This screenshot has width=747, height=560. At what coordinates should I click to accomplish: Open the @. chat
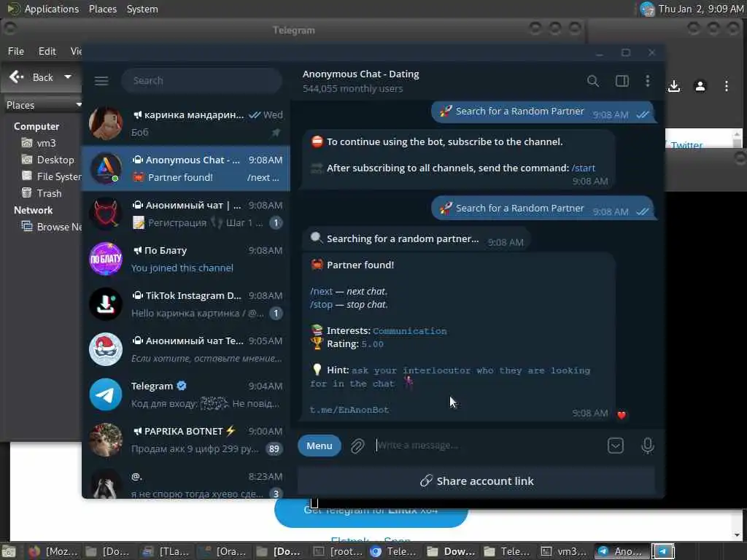pos(186,482)
